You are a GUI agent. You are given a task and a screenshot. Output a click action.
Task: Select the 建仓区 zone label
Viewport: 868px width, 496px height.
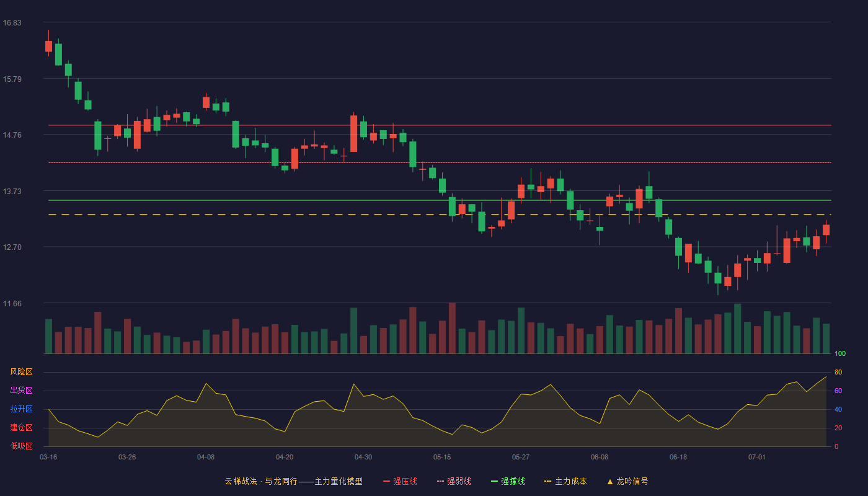click(x=21, y=428)
